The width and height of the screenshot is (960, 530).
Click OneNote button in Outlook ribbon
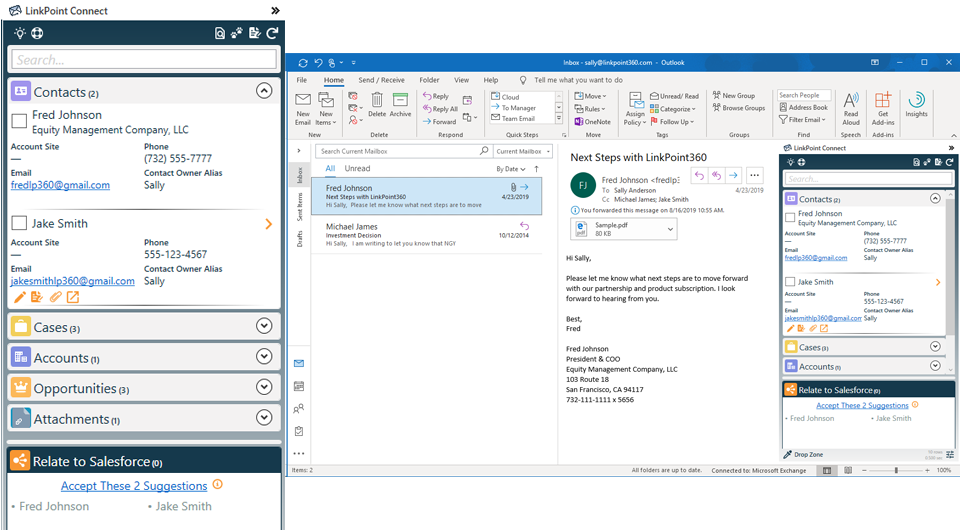click(x=593, y=122)
